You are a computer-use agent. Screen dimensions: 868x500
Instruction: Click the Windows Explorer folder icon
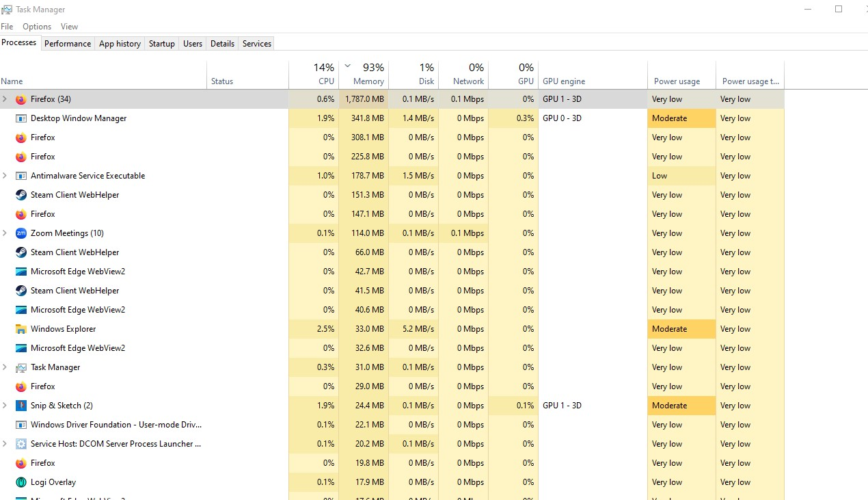(21, 329)
